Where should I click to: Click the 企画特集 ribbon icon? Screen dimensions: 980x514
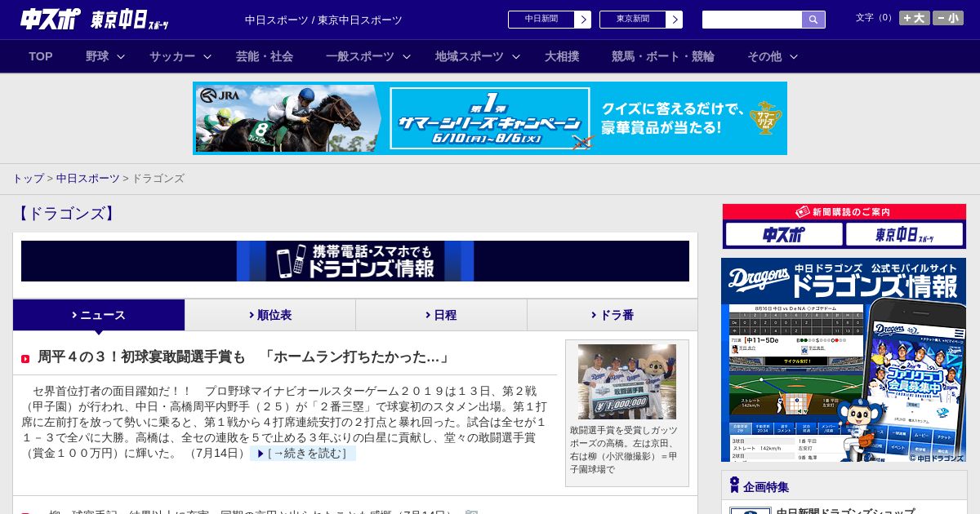734,485
